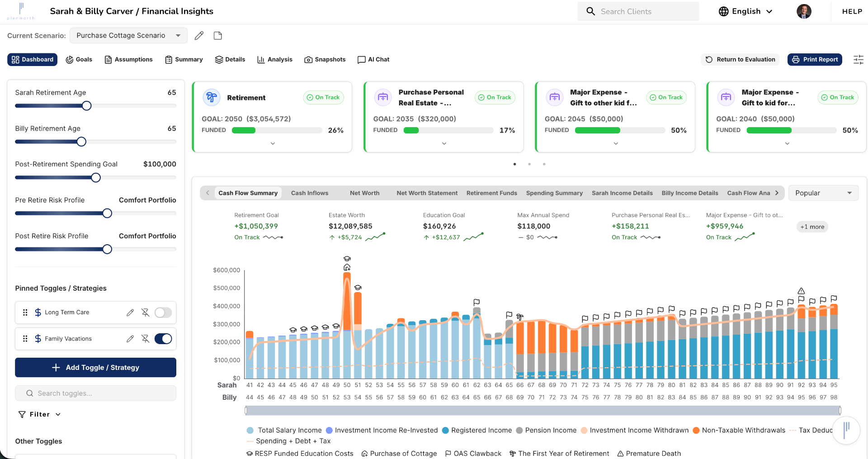868x459 pixels.
Task: Enable the Long Term Care switch
Action: 163,312
